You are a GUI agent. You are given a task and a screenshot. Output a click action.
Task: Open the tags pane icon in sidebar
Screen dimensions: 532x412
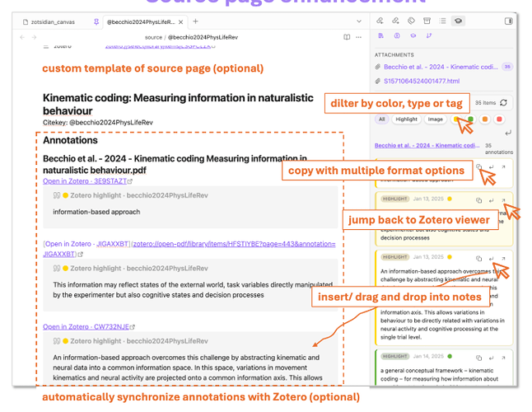[411, 21]
